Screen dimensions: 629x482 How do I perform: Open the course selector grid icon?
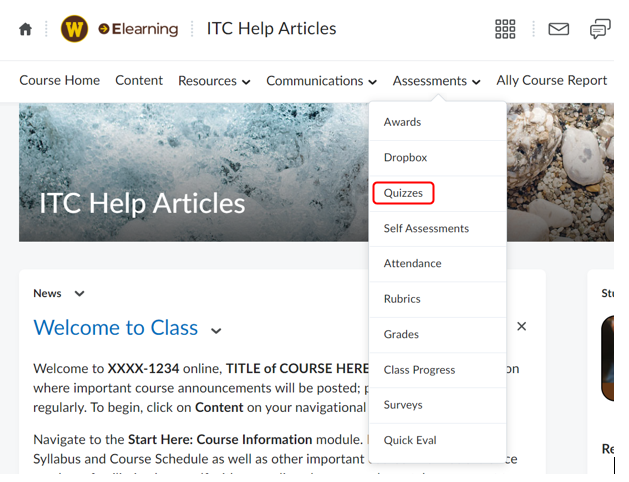pos(505,29)
